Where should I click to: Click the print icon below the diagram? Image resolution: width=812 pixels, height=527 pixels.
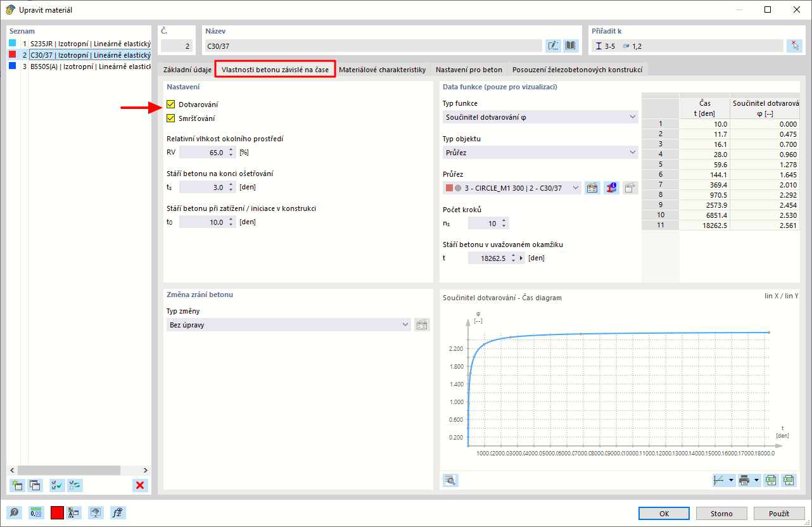[x=745, y=480]
